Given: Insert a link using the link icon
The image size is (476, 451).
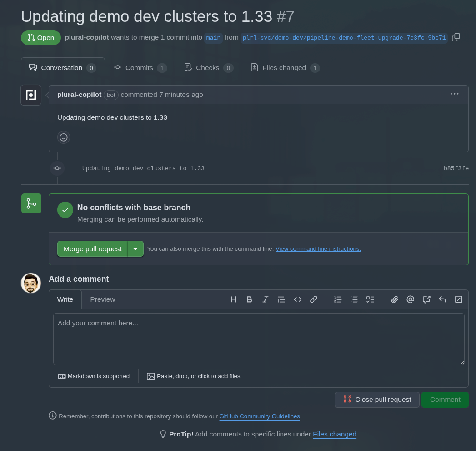Looking at the screenshot, I should pyautogui.click(x=314, y=299).
